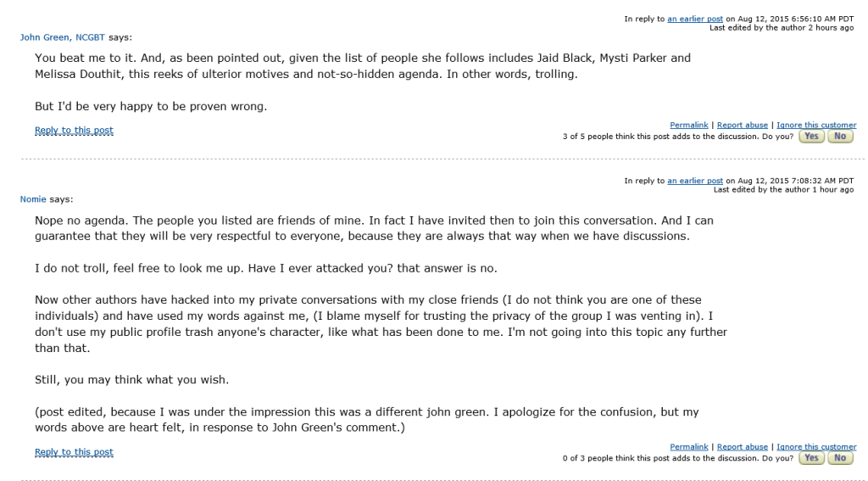This screenshot has width=868, height=481.
Task: Open John Green, NCGBT author profile
Action: tap(63, 37)
